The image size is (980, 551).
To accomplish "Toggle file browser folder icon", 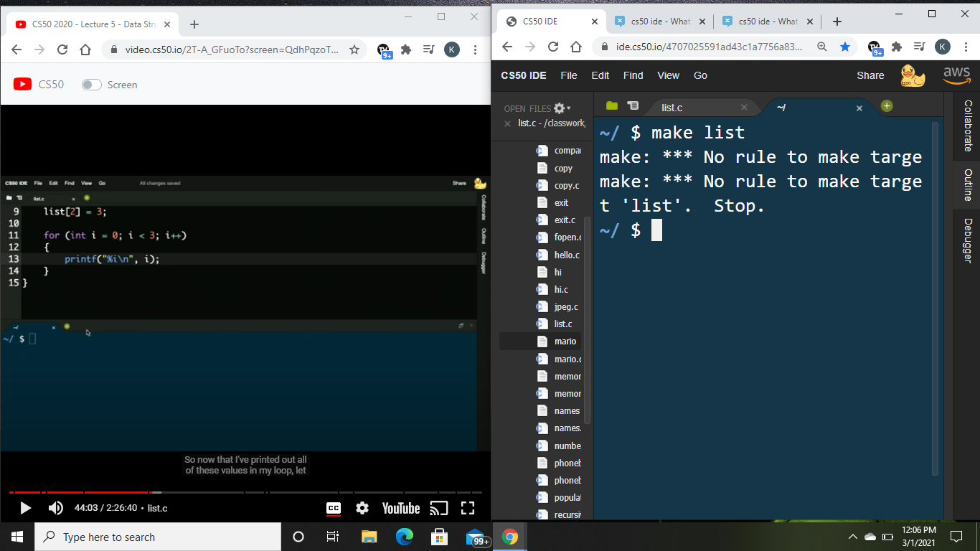I will [612, 106].
